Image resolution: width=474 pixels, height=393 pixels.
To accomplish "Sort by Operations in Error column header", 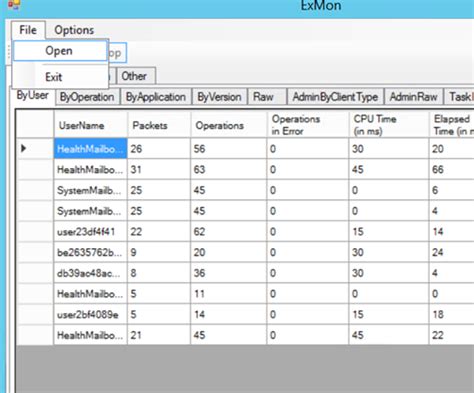I will click(x=308, y=125).
